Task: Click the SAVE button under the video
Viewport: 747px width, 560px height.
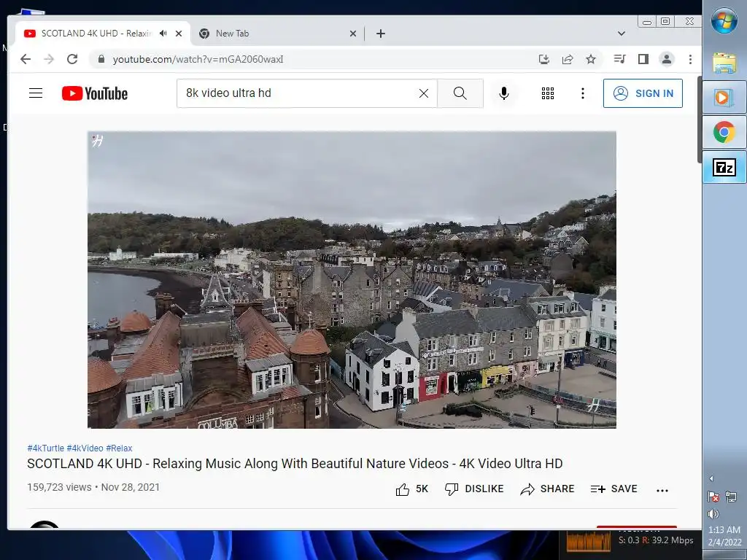Action: pos(614,489)
